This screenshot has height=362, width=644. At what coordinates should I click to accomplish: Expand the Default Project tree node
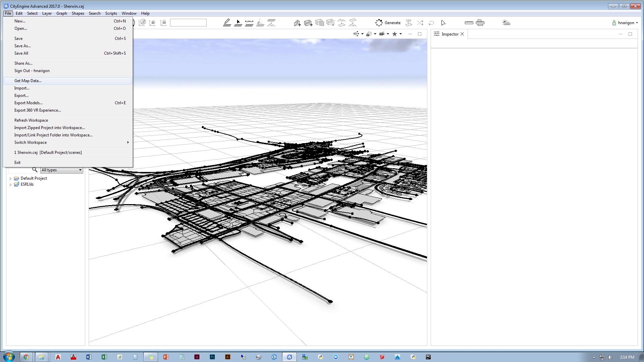click(x=10, y=179)
